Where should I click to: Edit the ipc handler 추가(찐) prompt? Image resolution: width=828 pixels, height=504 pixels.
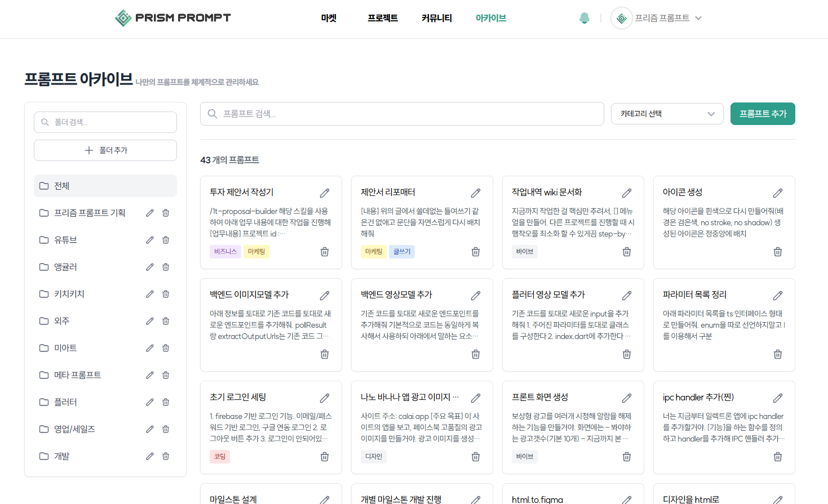778,398
